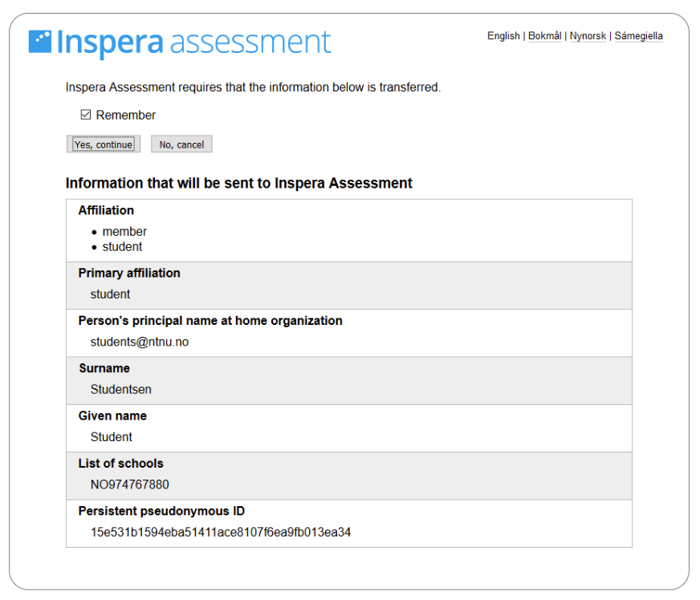
Task: Click the "Information that will be sent" heading
Action: [x=239, y=184]
